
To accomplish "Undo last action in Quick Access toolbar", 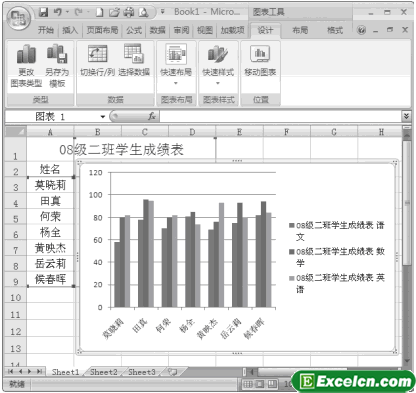I will pos(58,12).
